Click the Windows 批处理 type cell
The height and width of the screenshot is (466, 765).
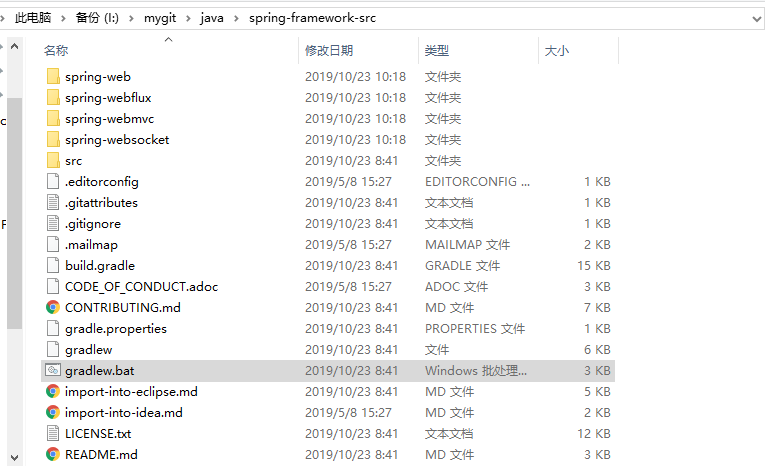(x=476, y=370)
